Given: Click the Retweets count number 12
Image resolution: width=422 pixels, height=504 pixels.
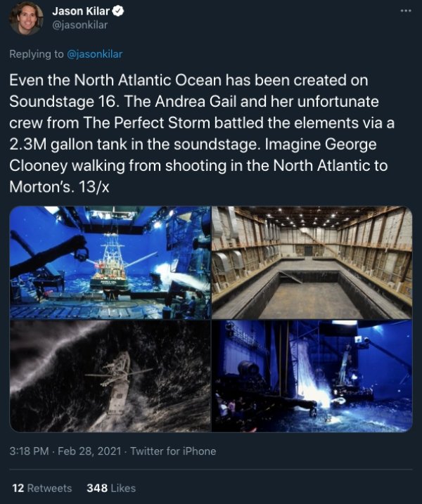Looking at the screenshot, I should click(18, 488).
